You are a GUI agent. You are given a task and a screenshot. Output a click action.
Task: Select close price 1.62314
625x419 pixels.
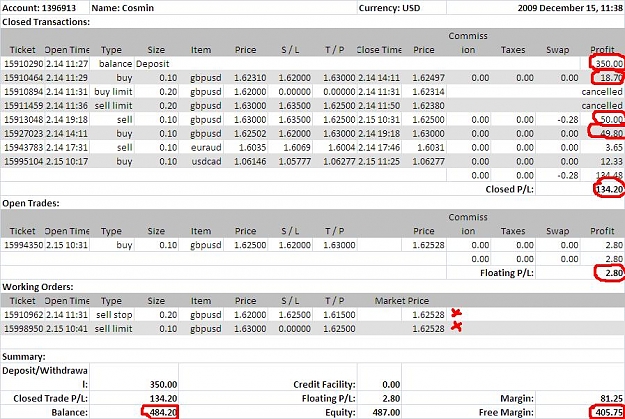click(x=428, y=92)
